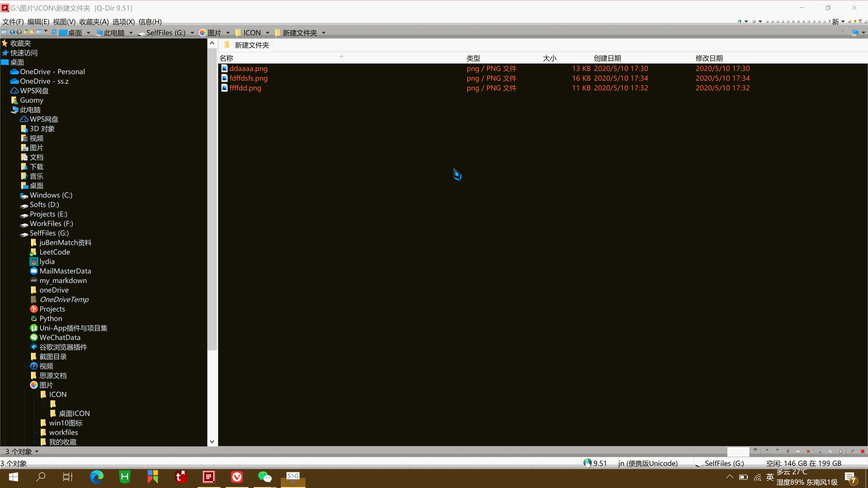The image size is (868, 488).
Task: Click the refresh icon in address bar
Action: tap(54, 32)
